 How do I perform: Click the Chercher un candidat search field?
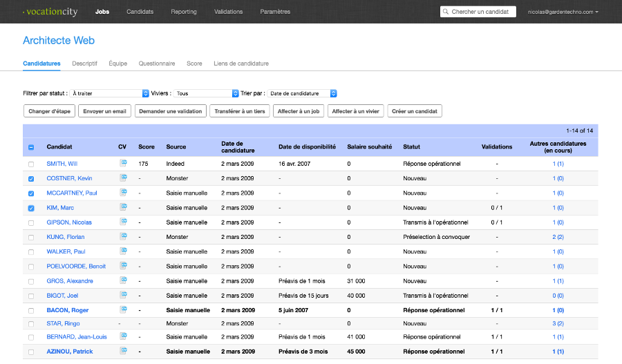[478, 12]
